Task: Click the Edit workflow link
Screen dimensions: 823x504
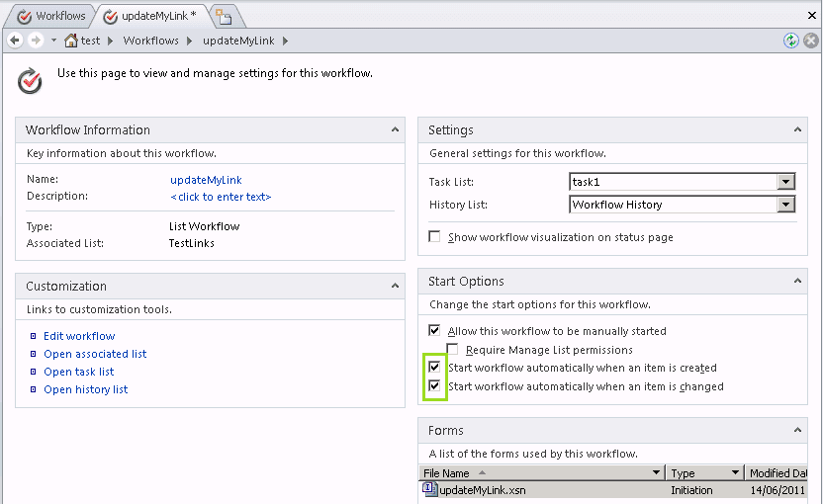Action: coord(79,336)
